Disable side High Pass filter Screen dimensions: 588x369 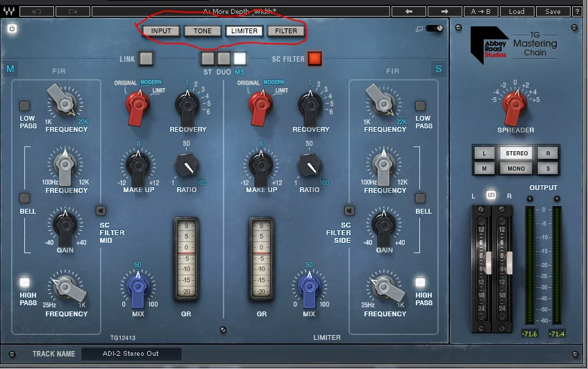point(420,282)
